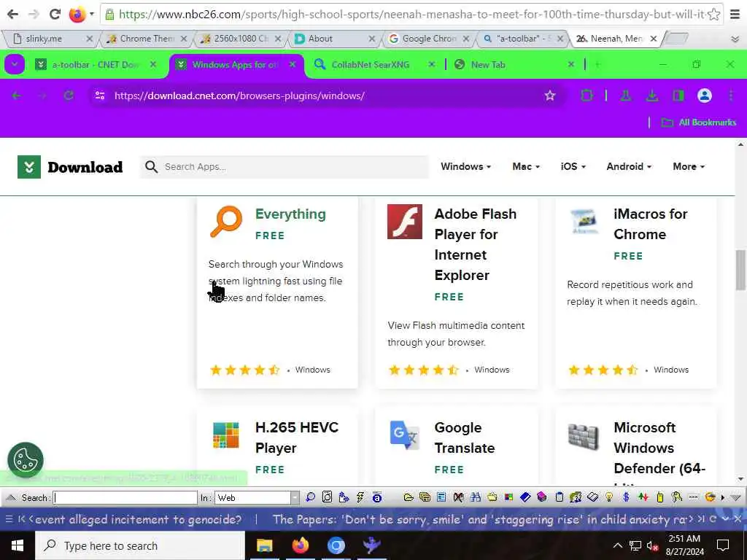Expand the iOS menu
Image resolution: width=747 pixels, height=560 pixels.
(573, 167)
